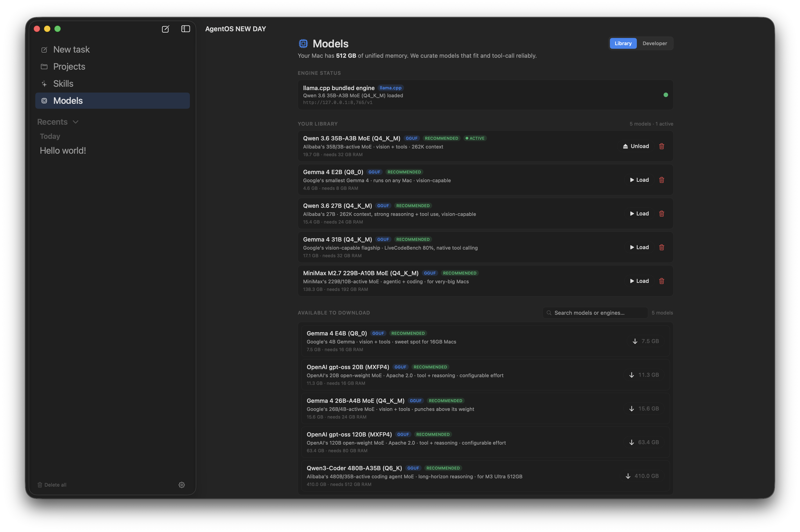The width and height of the screenshot is (800, 532).
Task: Click GGUF badge on Gemma 4 E2B
Action: coord(374,172)
